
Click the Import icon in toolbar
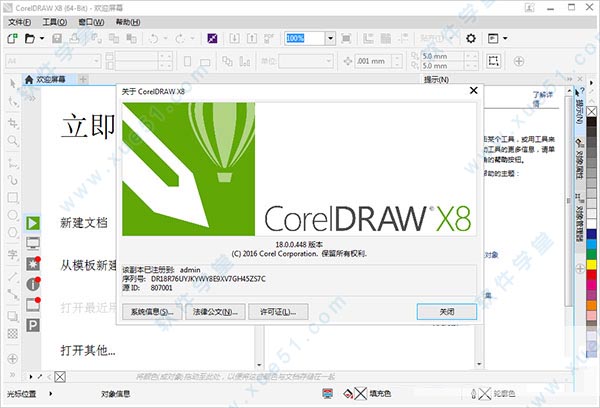pos(234,38)
